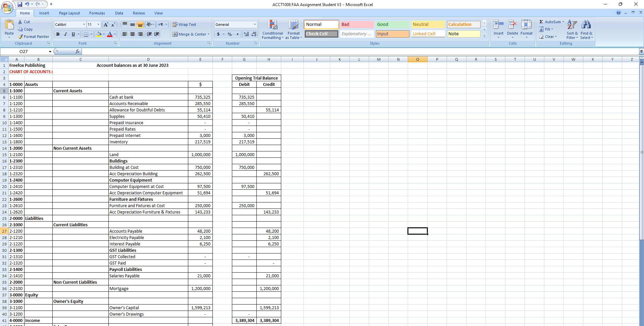
Task: Toggle underline formatting
Action: tap(73, 34)
